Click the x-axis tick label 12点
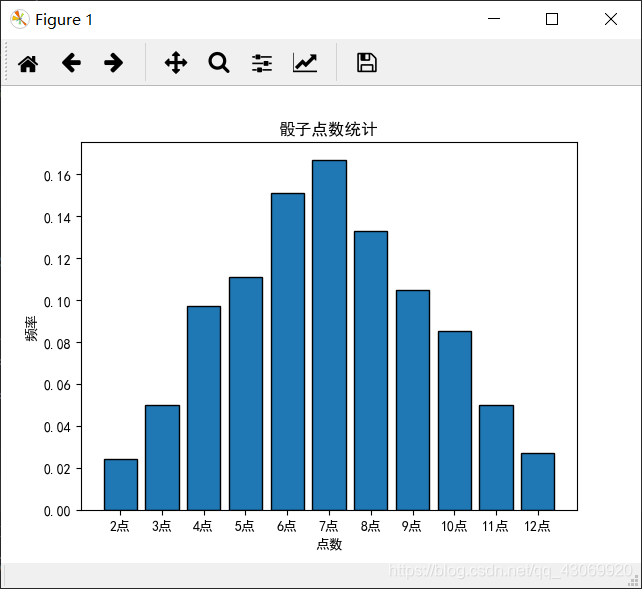 pyautogui.click(x=537, y=526)
